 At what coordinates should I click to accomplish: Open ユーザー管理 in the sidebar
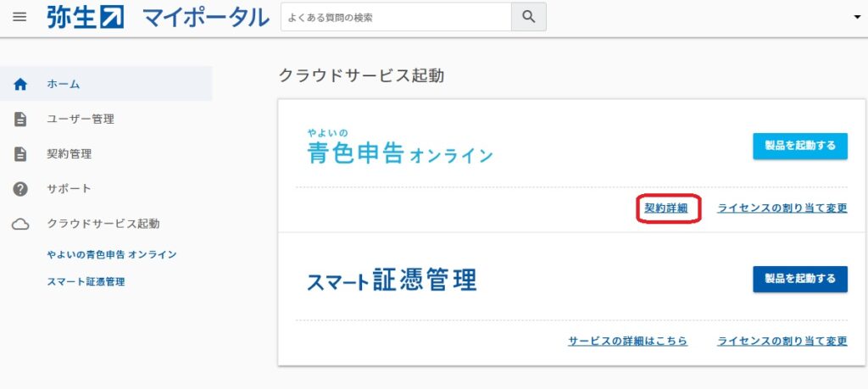click(81, 119)
